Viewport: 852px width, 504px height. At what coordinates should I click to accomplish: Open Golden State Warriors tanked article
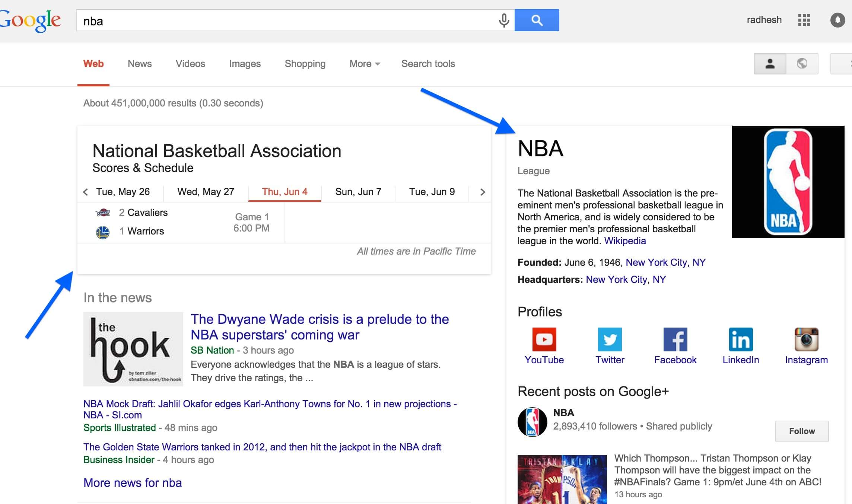262,447
